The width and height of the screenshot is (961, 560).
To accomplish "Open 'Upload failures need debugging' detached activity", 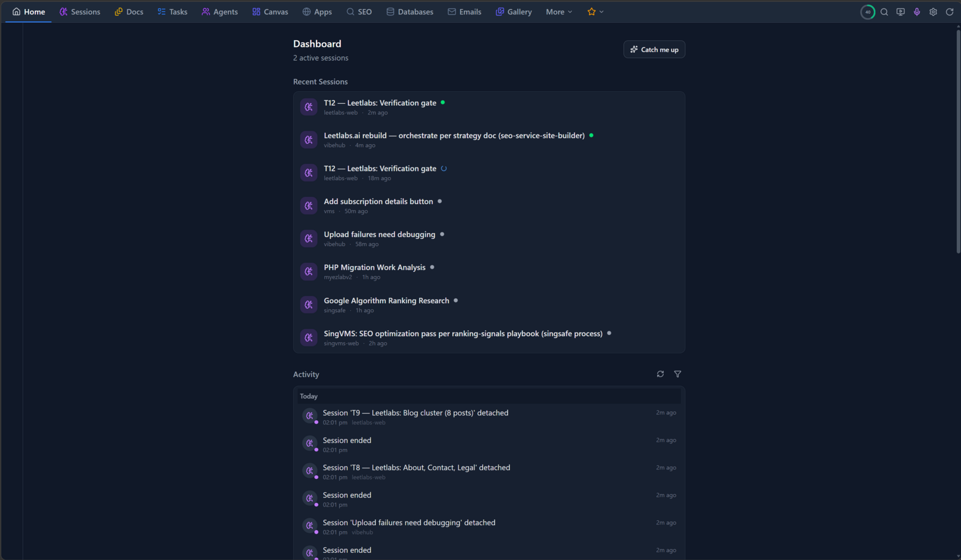I will pyautogui.click(x=489, y=527).
